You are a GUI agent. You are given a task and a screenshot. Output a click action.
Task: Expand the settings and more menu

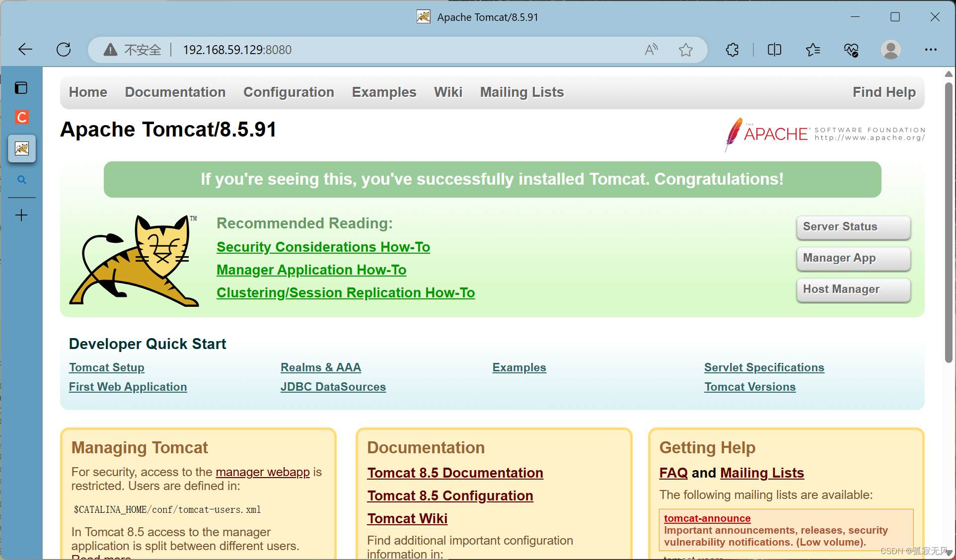click(x=931, y=50)
